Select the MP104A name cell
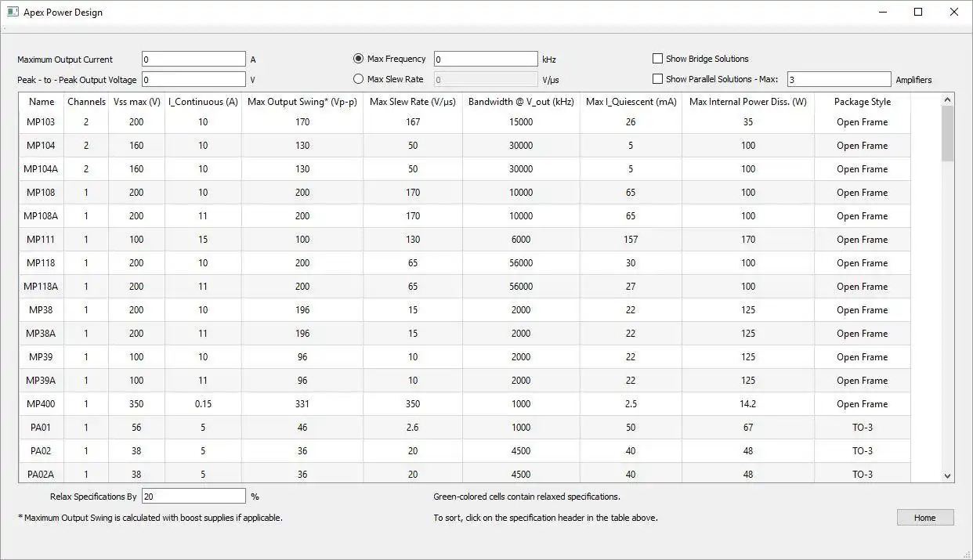Screen dimensions: 973x560 (42, 169)
